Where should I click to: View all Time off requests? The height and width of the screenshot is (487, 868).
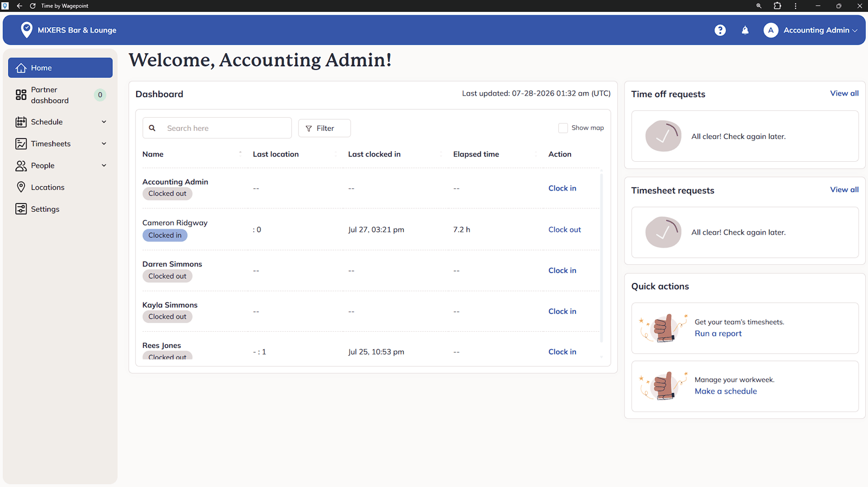point(844,93)
